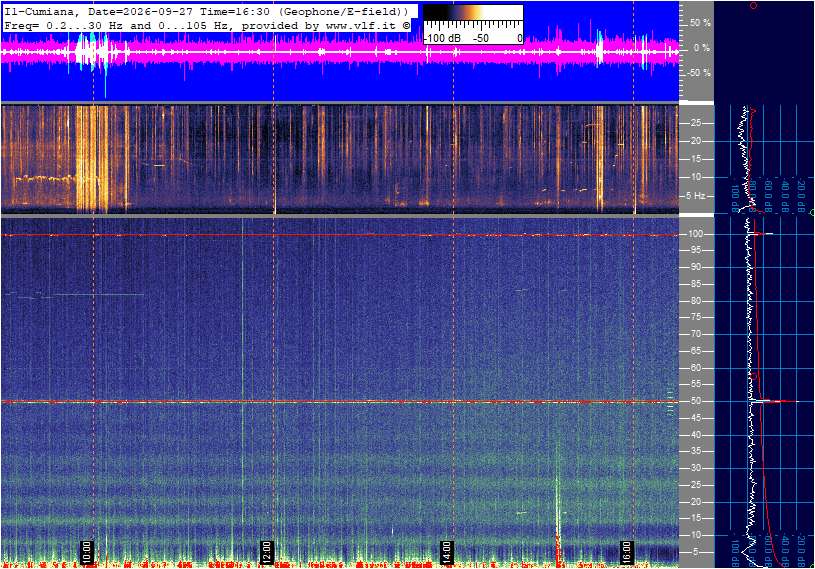815x569 pixels.
Task: Click the '35' frequency axis tick label
Action: [x=695, y=451]
